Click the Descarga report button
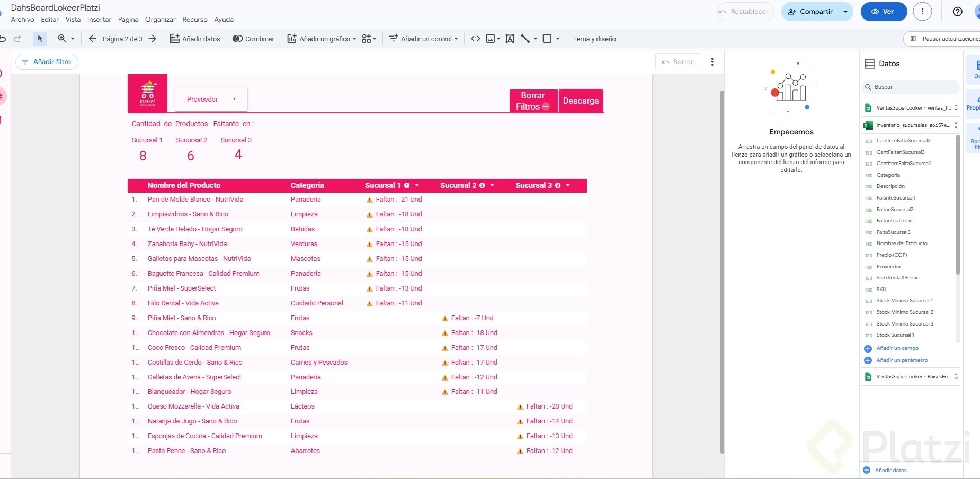Viewport: 980px width, 479px height. coord(581,101)
